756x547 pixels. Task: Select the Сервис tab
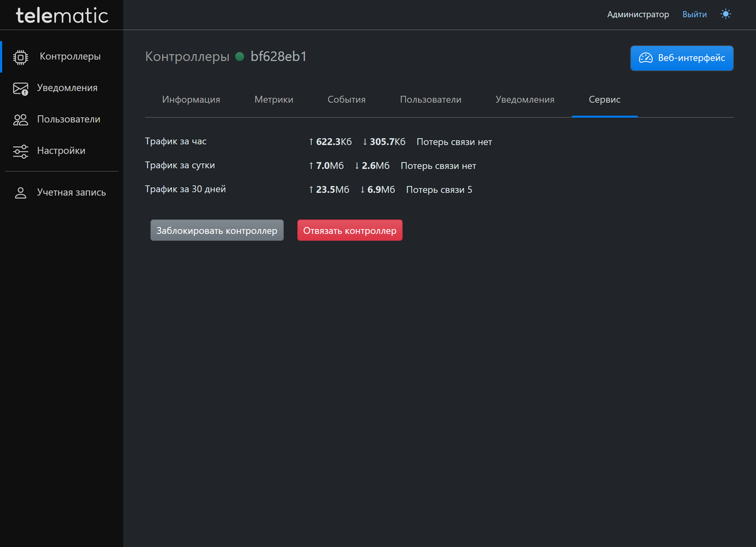pos(604,100)
